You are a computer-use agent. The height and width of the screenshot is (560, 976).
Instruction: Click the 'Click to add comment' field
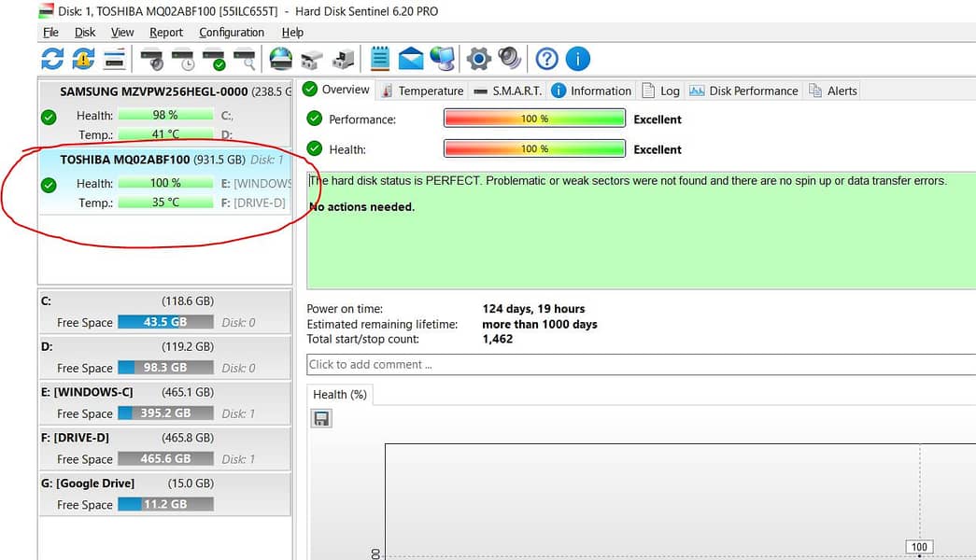coord(641,365)
